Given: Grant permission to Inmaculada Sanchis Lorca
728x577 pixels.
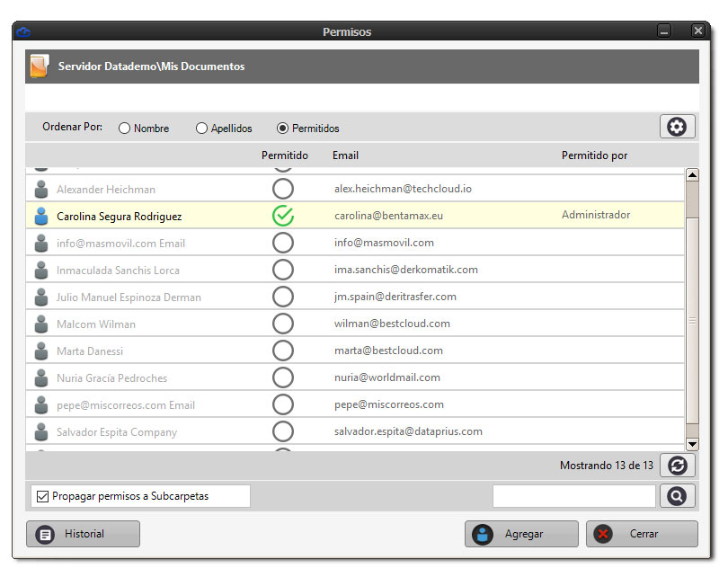Looking at the screenshot, I should coord(283,270).
